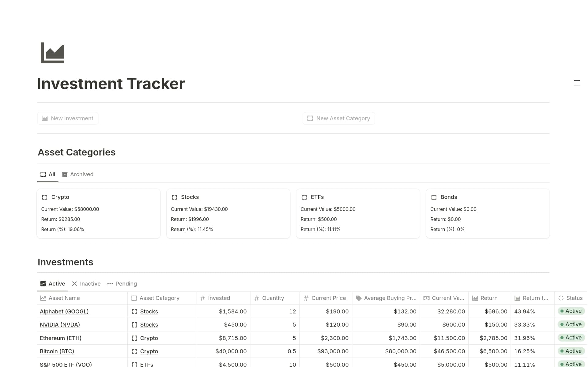Click the tag icon in Average Buying Price header
This screenshot has height=367, width=588.
(x=358, y=298)
